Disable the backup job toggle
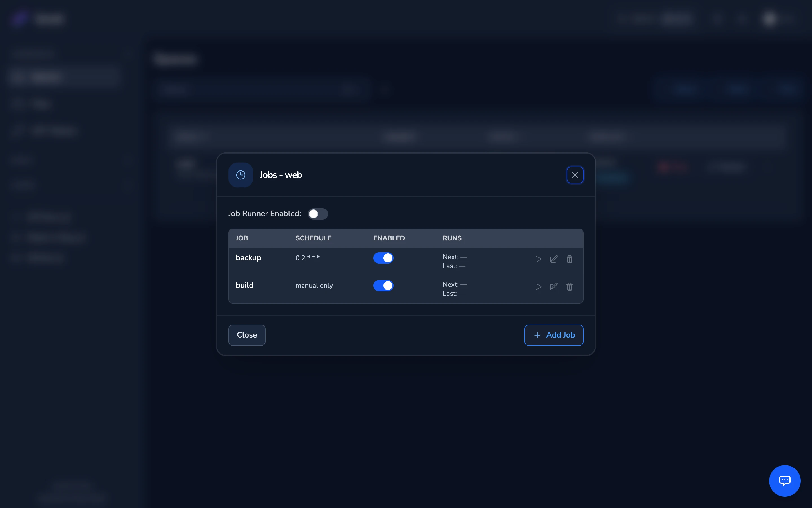Screen dimensions: 812x508 point(383,258)
